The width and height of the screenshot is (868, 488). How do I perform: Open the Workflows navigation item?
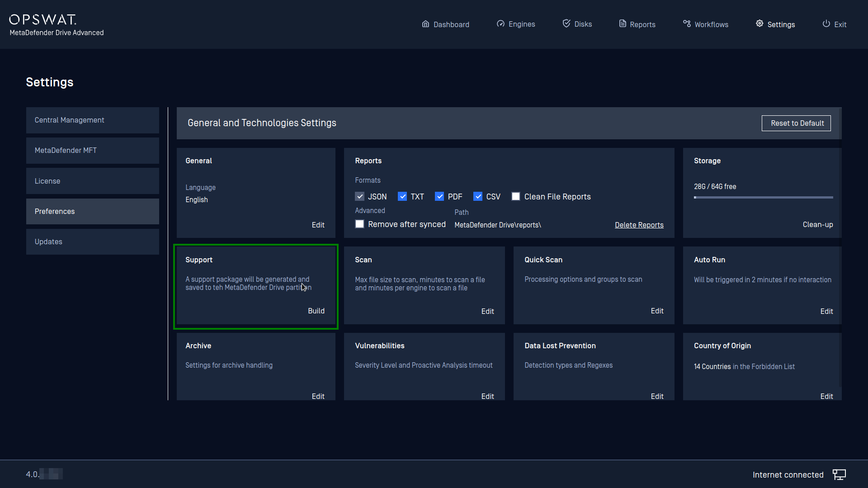coord(706,24)
